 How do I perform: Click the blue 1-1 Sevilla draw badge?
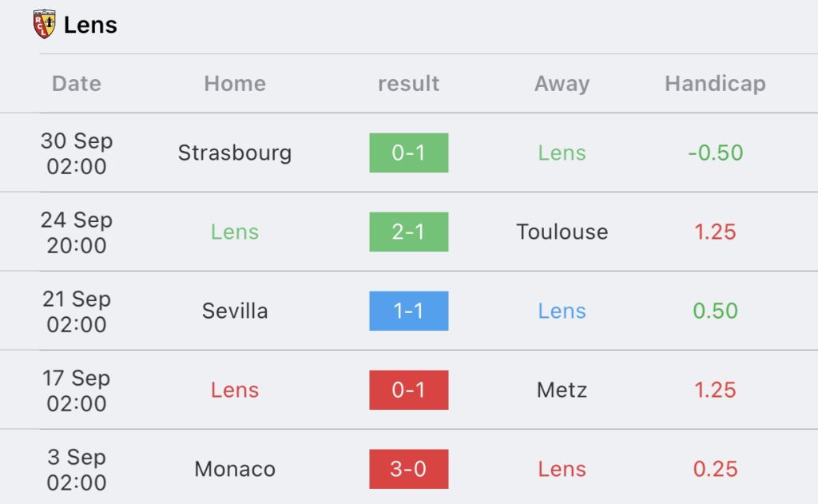(408, 311)
